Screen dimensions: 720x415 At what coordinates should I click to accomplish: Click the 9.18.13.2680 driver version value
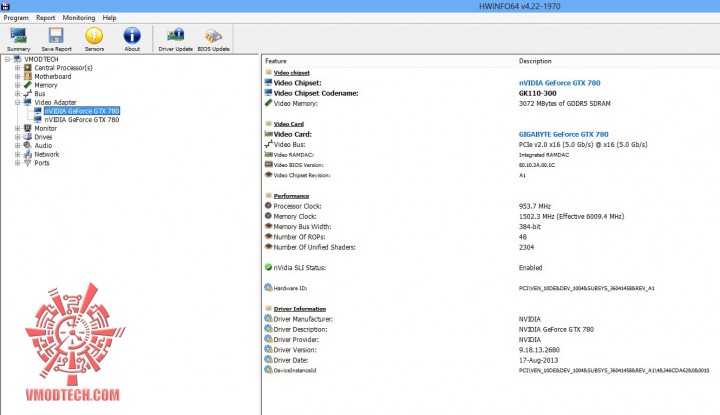coord(539,350)
